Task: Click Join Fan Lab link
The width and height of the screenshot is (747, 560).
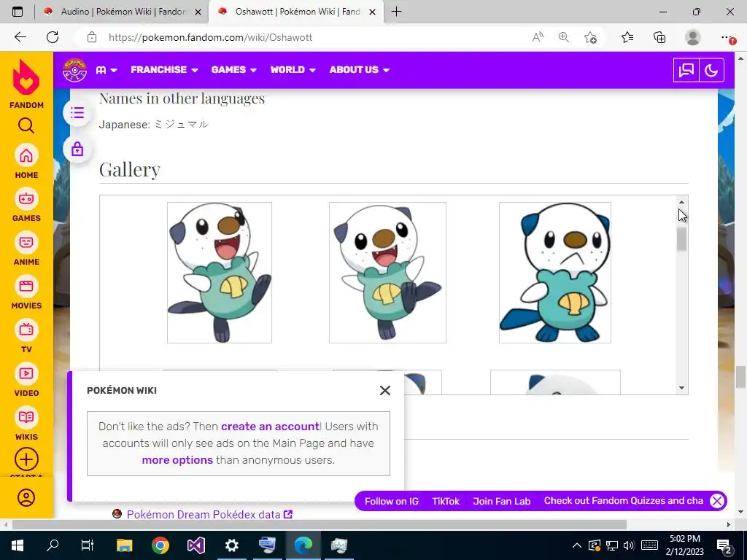Action: pyautogui.click(x=502, y=502)
